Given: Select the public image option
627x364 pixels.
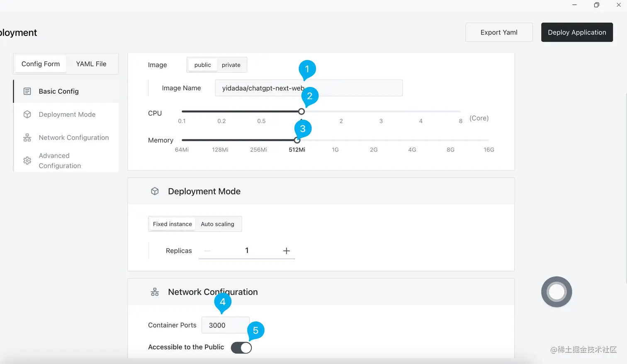Looking at the screenshot, I should 202,65.
